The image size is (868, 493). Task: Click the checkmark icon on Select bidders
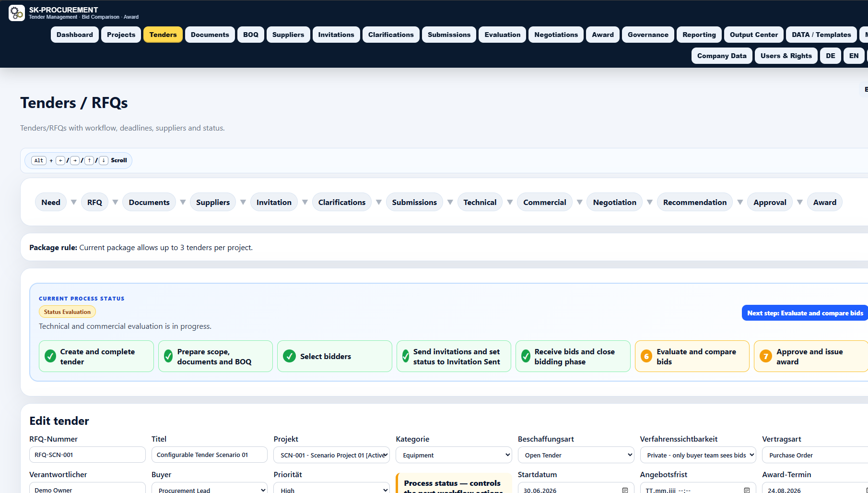tap(289, 356)
